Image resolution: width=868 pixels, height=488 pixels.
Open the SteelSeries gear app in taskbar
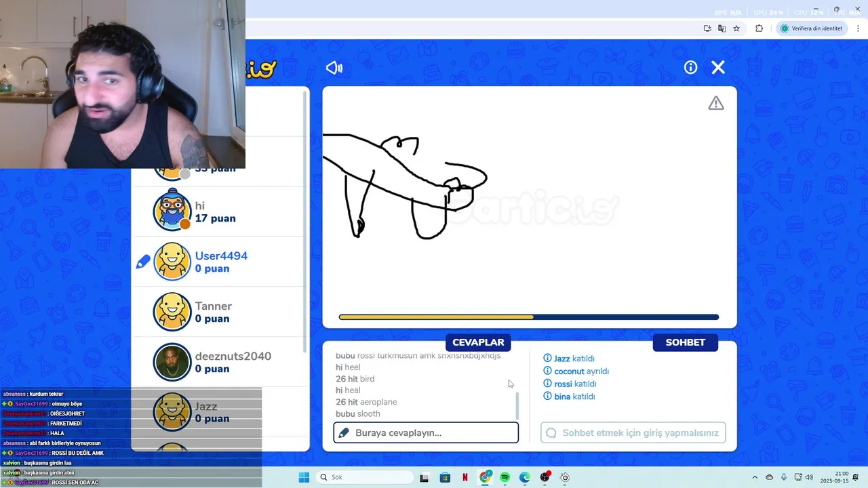point(565,477)
